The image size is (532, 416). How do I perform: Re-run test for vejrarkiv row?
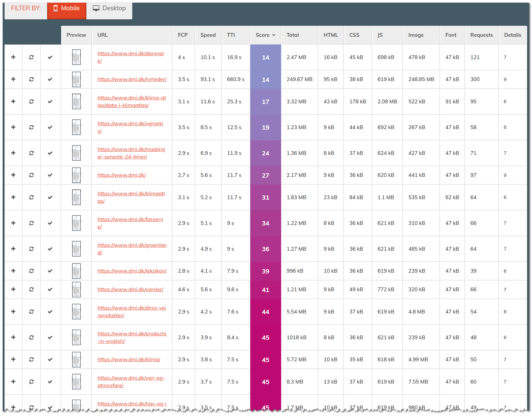coord(31,127)
